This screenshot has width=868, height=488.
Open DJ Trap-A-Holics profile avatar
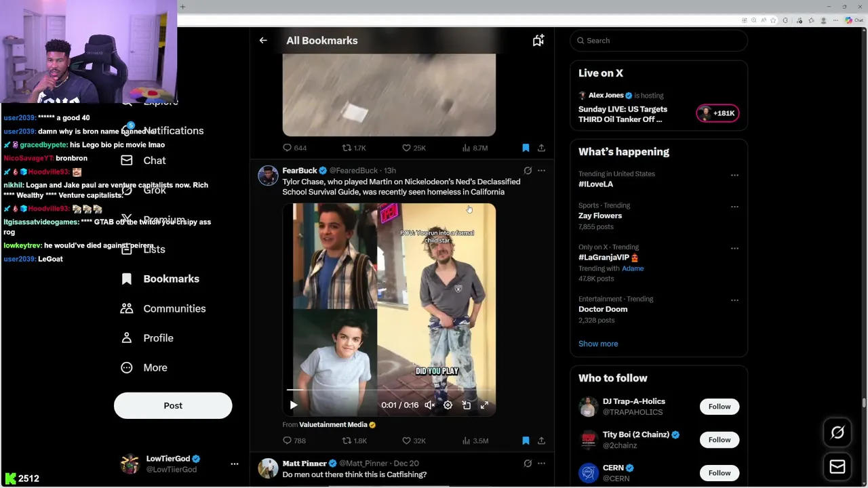pyautogui.click(x=589, y=407)
